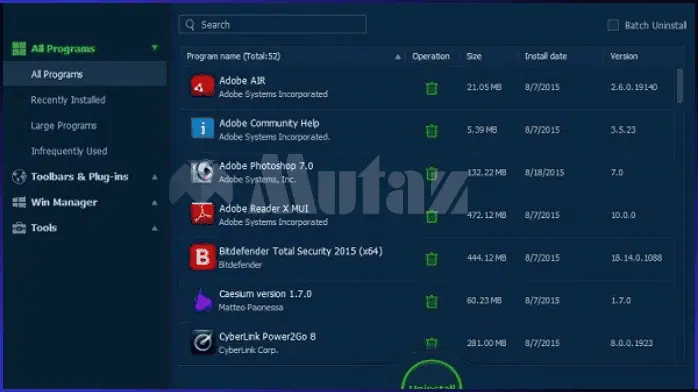Click Program name (Total:52) header
The height and width of the screenshot is (392, 698).
tap(233, 57)
